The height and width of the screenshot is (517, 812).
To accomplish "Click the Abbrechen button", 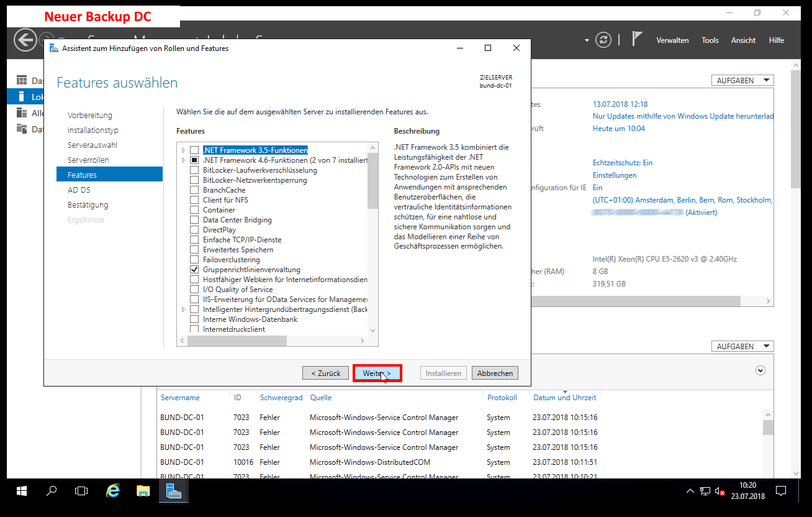I will pyautogui.click(x=495, y=373).
